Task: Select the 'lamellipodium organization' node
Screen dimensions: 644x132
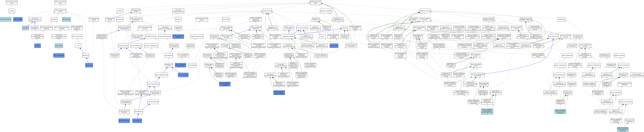Action: coord(207,55)
